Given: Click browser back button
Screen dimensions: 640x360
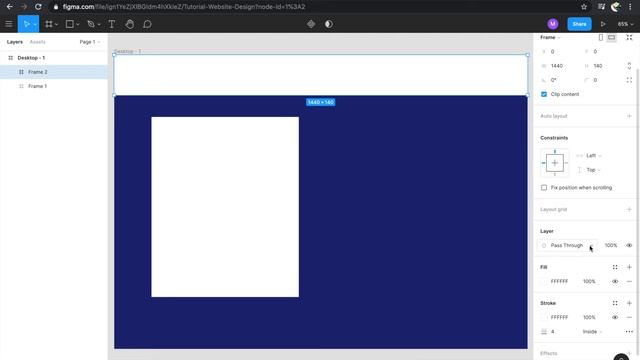Looking at the screenshot, I should click(9, 7).
